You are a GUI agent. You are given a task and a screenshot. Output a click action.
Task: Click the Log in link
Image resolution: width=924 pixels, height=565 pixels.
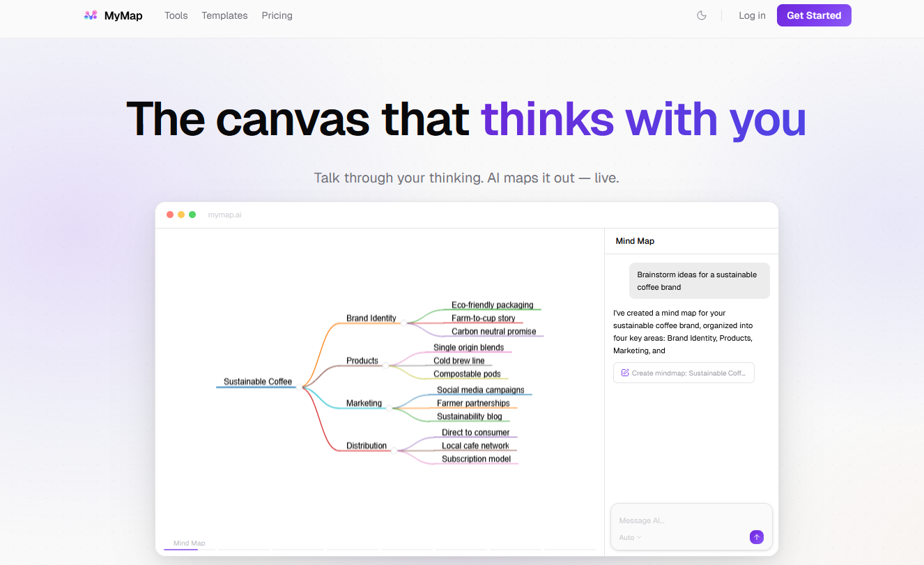click(x=752, y=15)
